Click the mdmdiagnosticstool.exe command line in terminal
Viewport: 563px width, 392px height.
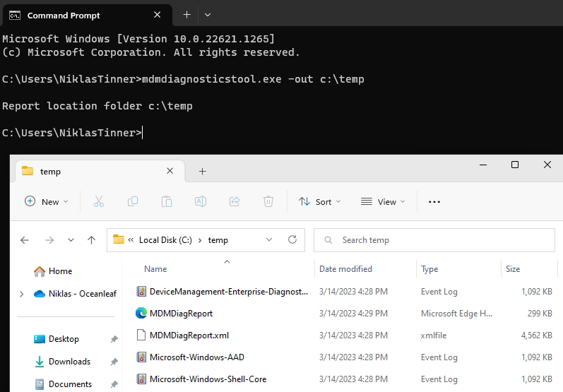253,79
